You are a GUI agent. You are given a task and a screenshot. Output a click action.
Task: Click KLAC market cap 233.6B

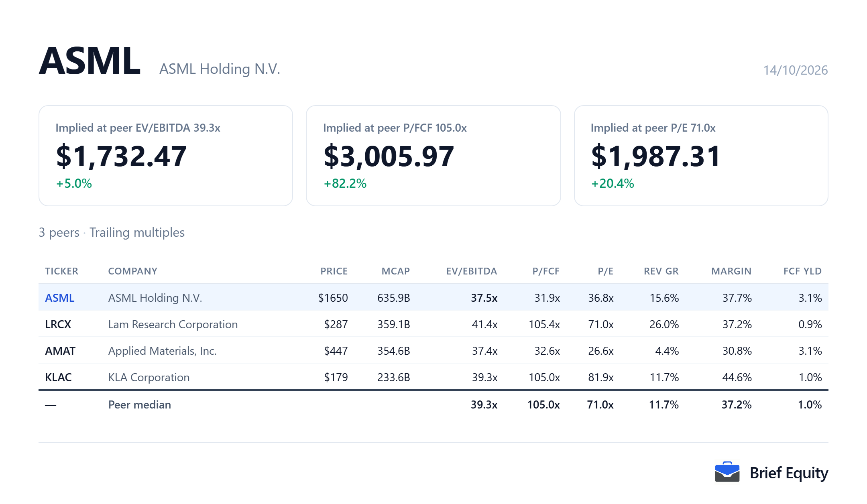pos(394,377)
